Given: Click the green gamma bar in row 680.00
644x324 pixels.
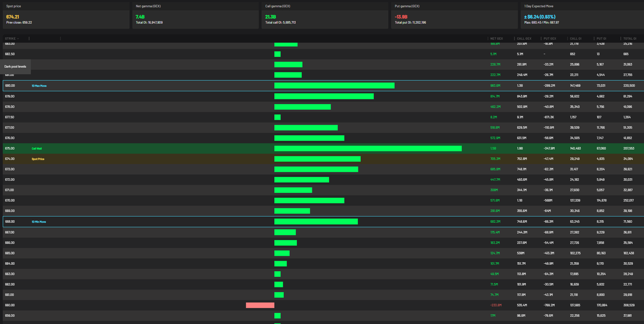Looking at the screenshot, I should (334, 85).
